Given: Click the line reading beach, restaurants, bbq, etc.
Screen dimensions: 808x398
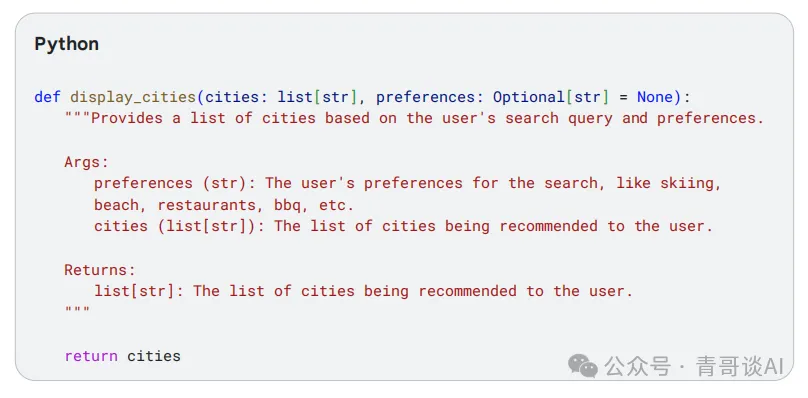Looking at the screenshot, I should coord(224,205).
